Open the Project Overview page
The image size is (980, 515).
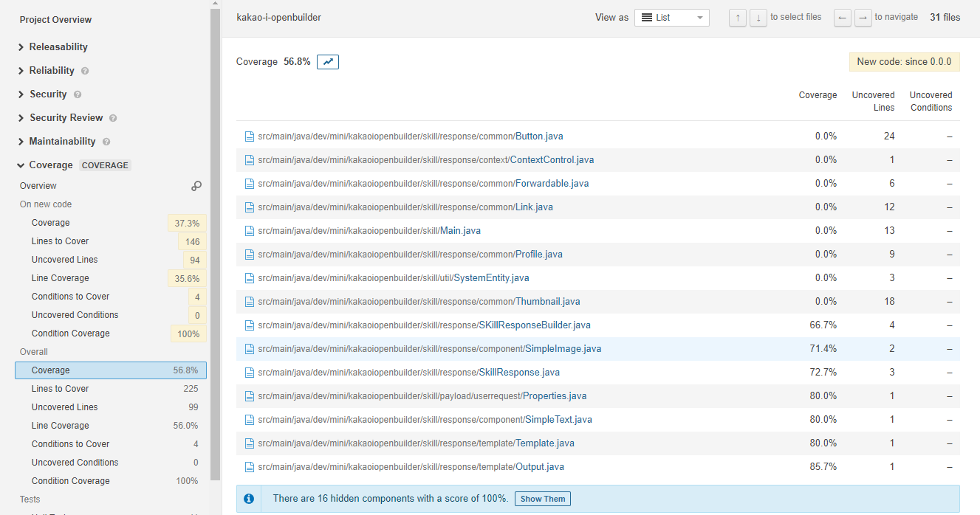click(x=55, y=19)
